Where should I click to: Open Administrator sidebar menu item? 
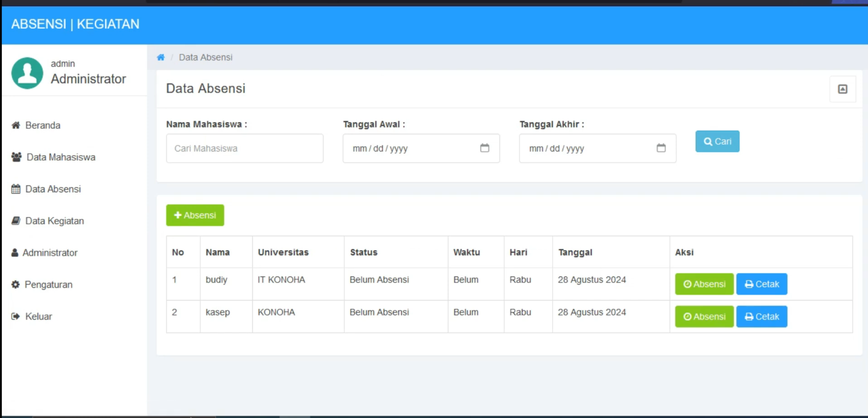click(x=44, y=253)
